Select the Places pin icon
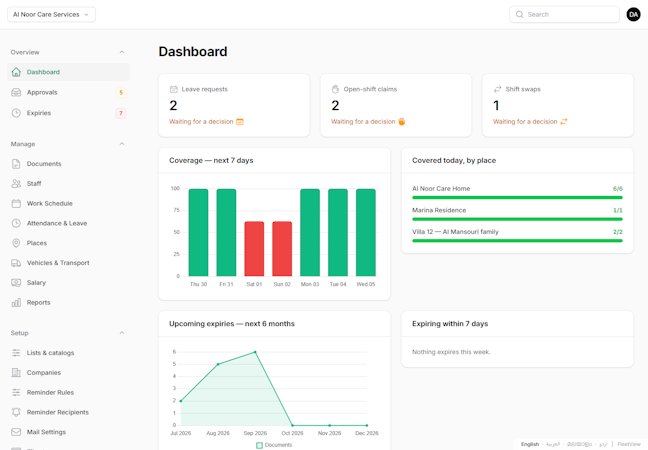648x450 pixels. (16, 243)
